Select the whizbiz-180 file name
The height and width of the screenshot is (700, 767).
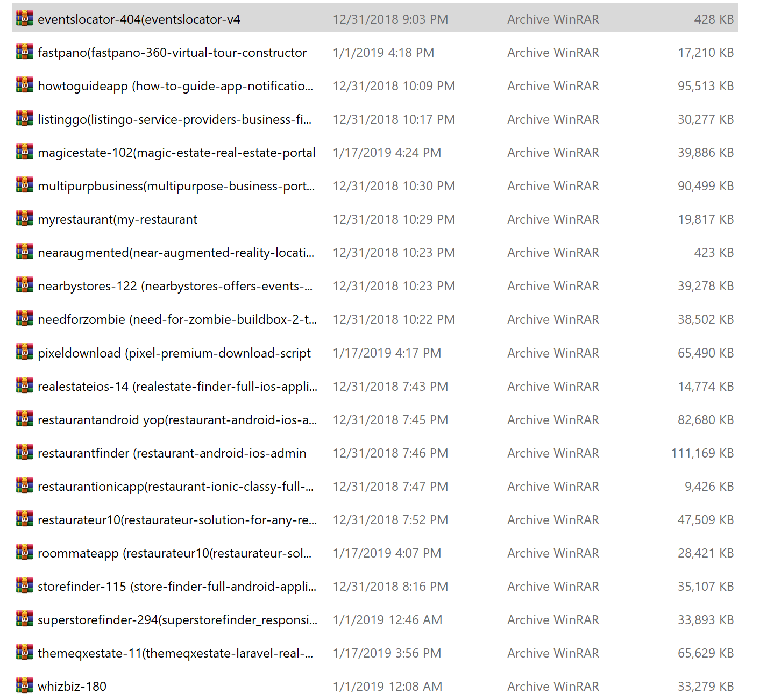[x=72, y=687]
